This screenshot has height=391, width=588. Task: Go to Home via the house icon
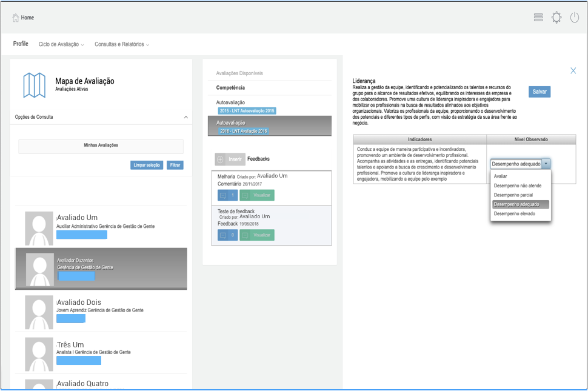[x=15, y=18]
